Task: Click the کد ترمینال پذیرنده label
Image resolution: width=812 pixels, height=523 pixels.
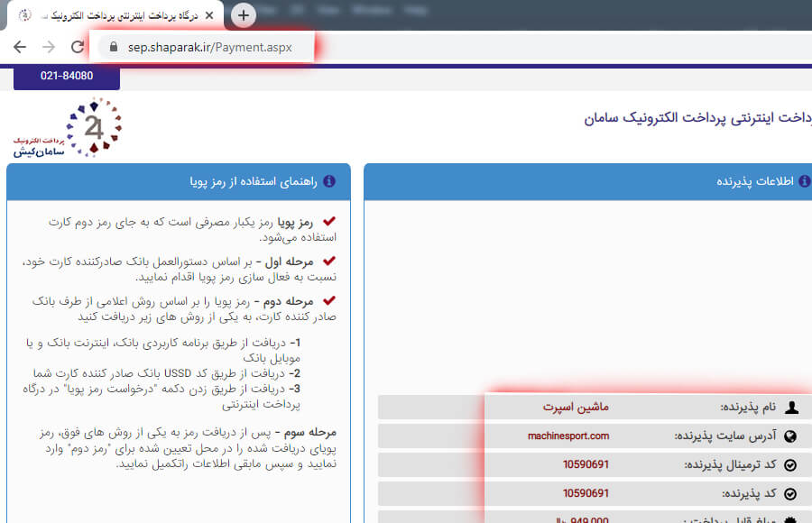Action: click(x=731, y=465)
